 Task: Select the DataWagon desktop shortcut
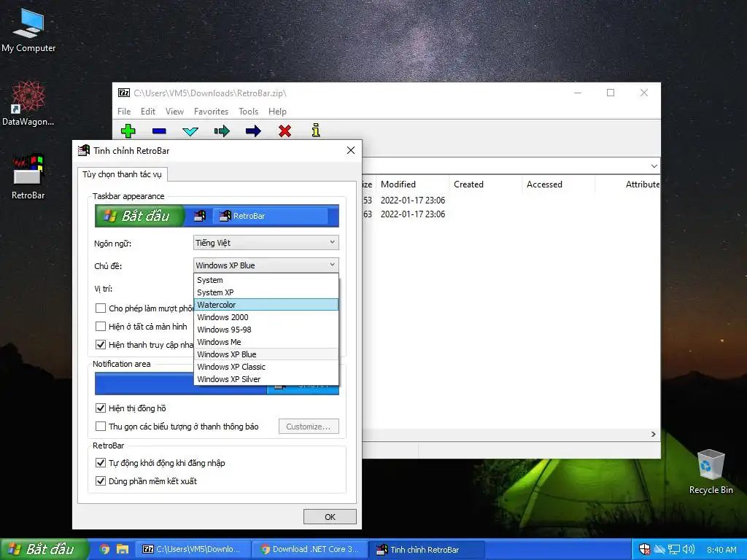(28, 104)
